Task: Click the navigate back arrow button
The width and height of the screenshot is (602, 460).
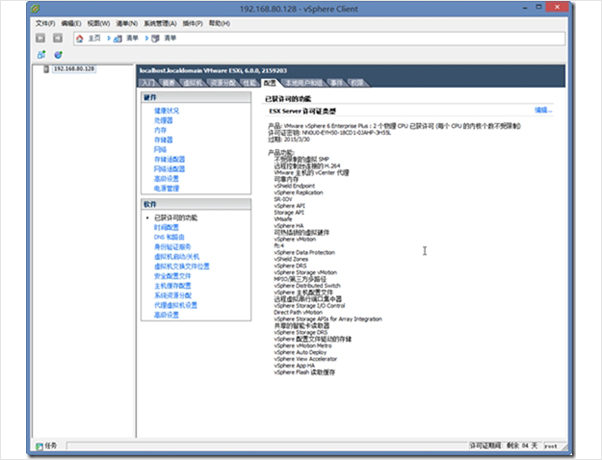Action: 40,38
